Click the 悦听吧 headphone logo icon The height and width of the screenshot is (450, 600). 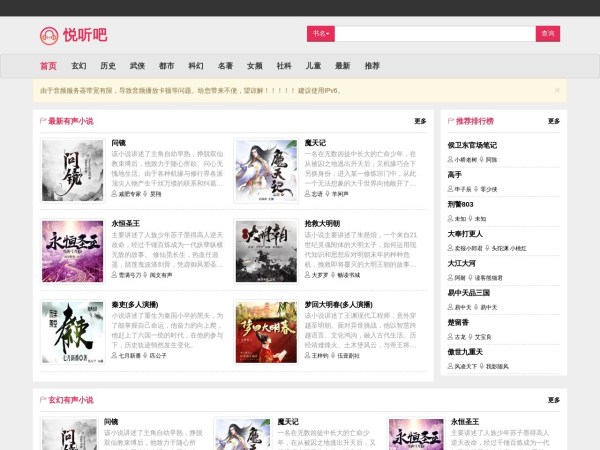click(x=49, y=35)
